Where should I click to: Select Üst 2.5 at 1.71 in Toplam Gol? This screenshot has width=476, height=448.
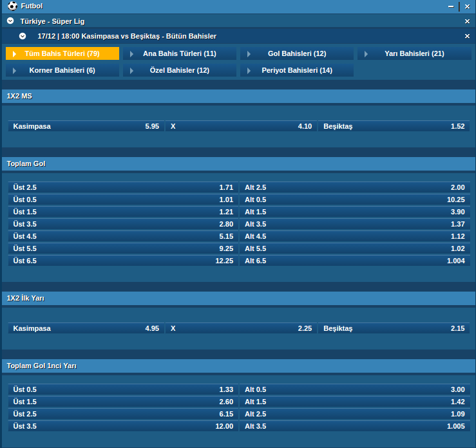point(123,187)
